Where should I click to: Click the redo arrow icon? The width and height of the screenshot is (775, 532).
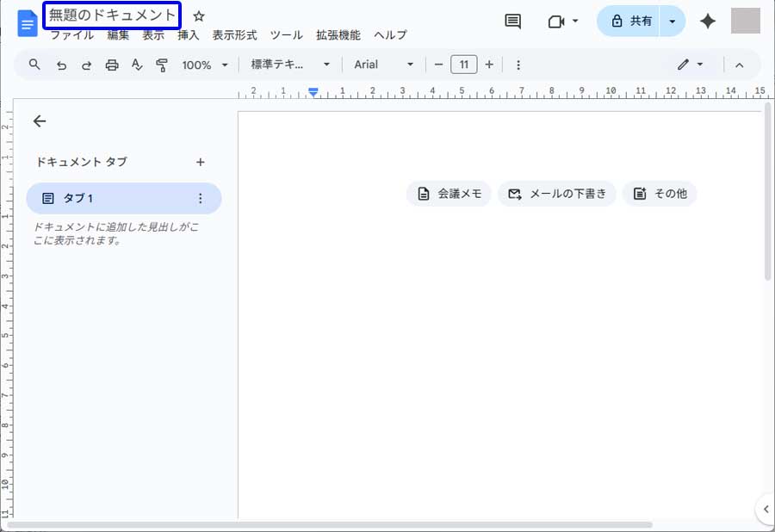(x=86, y=65)
